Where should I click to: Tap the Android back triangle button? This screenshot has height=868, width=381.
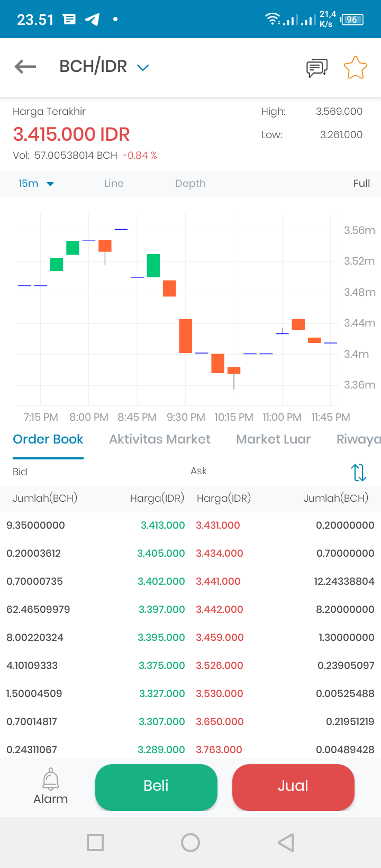point(286,843)
